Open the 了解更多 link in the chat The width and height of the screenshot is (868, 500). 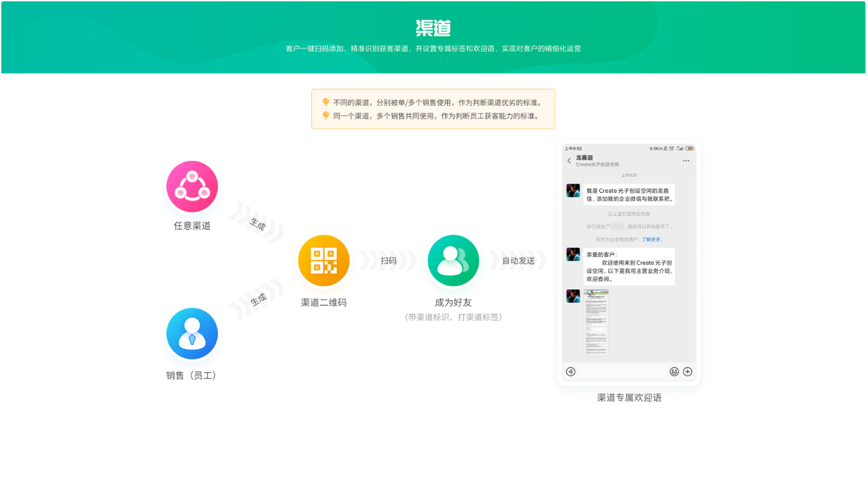click(x=651, y=240)
